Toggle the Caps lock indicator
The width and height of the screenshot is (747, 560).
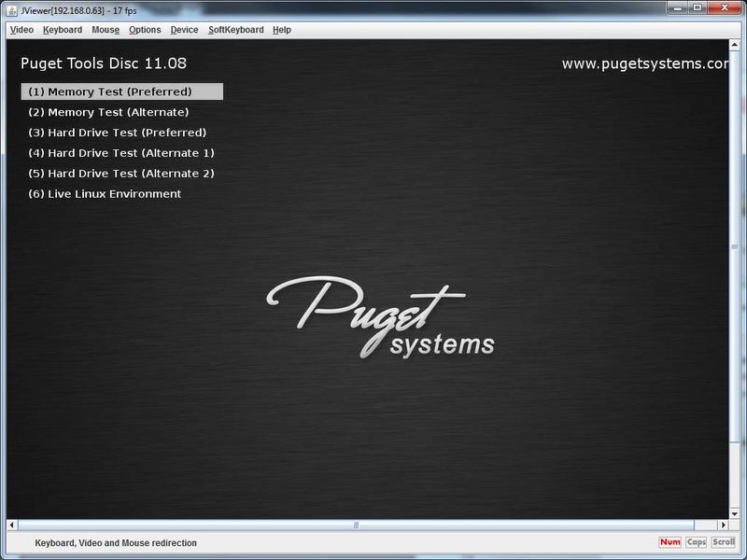[x=697, y=542]
